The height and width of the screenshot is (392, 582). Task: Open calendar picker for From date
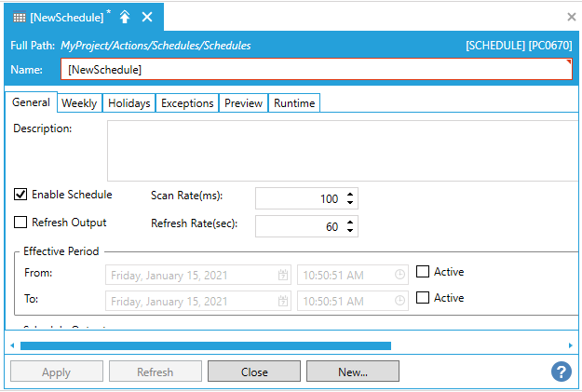[283, 275]
